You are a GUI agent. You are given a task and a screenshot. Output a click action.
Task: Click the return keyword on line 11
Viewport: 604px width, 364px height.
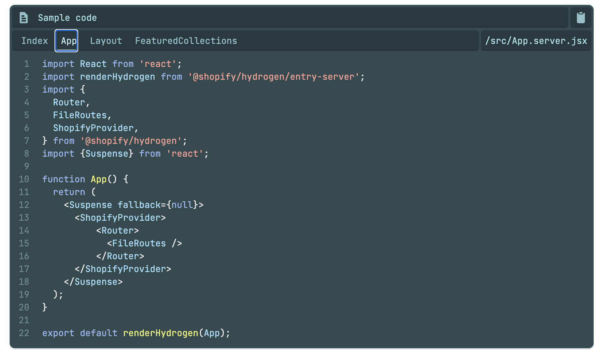coord(69,192)
